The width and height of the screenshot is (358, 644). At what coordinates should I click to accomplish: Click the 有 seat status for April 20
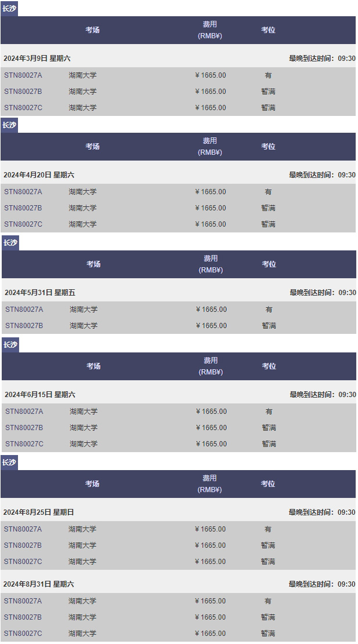coord(268,192)
